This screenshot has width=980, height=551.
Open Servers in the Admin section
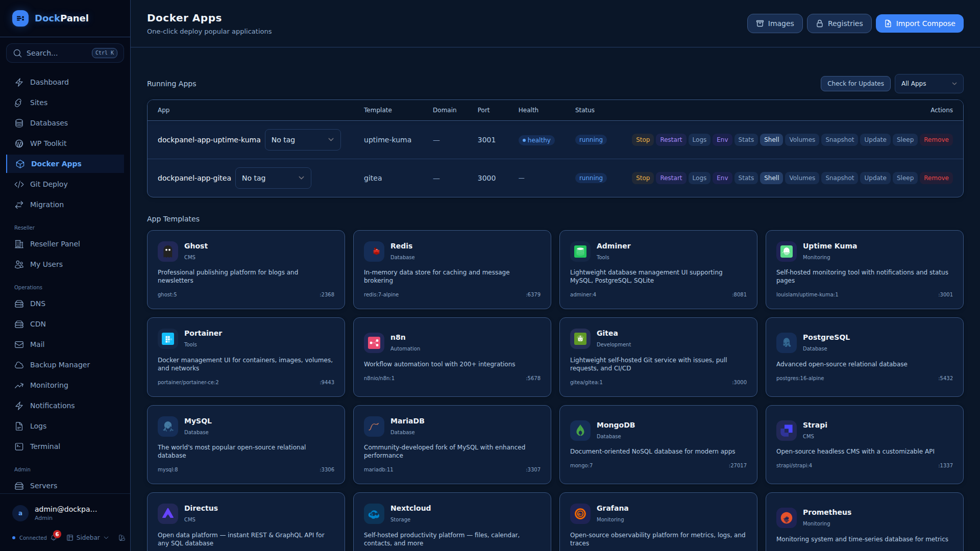pyautogui.click(x=65, y=486)
